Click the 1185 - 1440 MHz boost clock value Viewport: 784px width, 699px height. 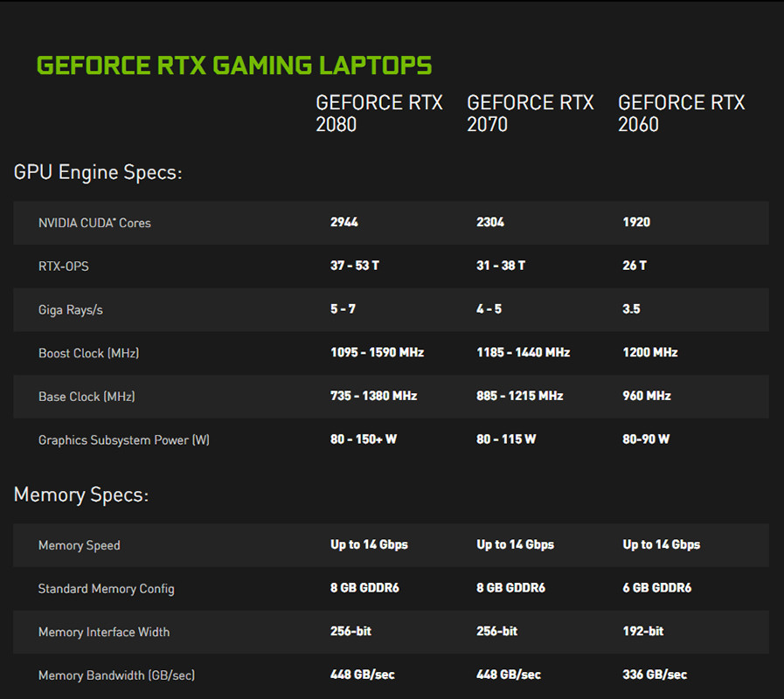(523, 352)
